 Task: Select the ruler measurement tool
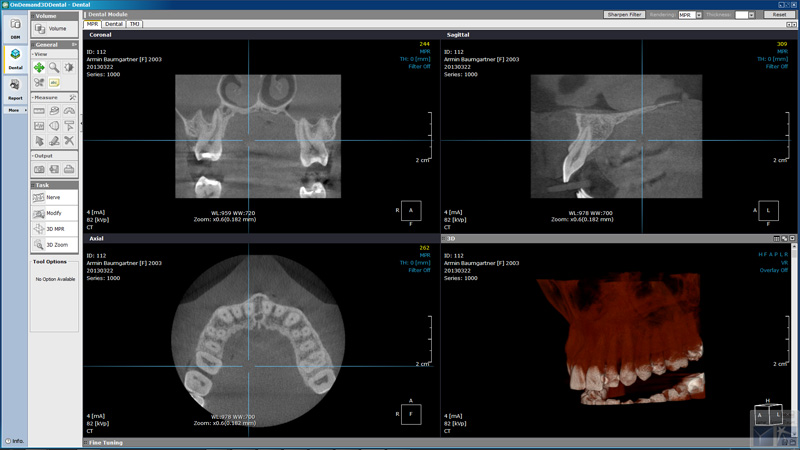point(39,111)
